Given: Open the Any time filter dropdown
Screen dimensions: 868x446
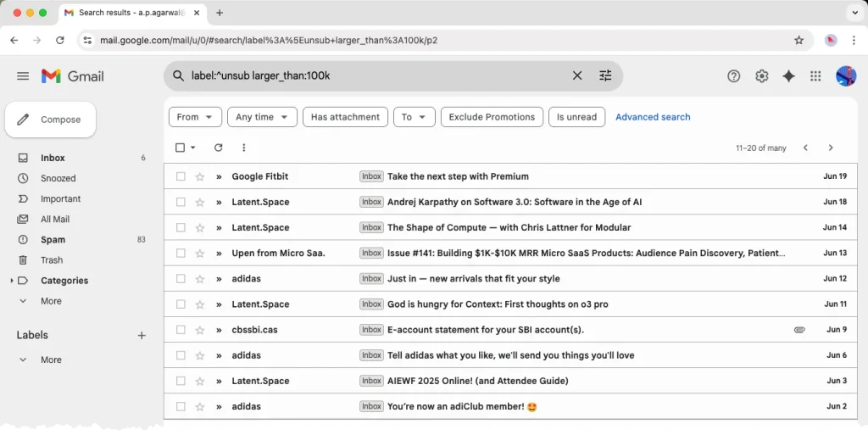Looking at the screenshot, I should [x=262, y=117].
